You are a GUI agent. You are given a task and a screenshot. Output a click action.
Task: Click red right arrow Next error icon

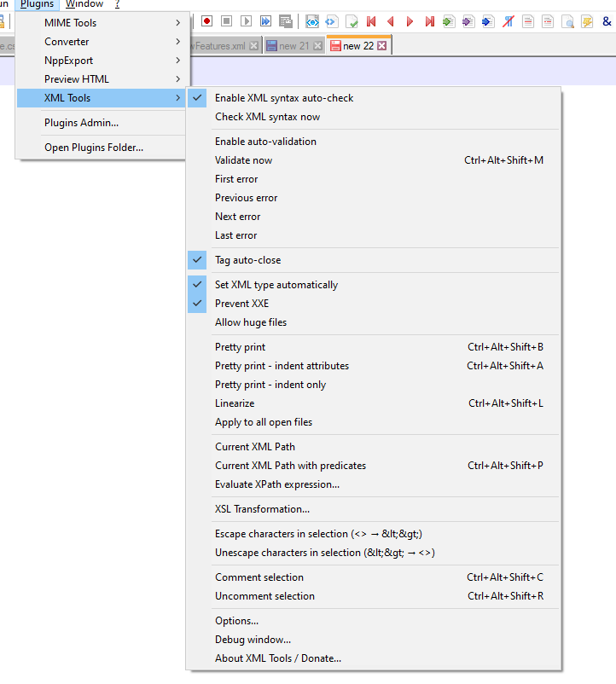410,21
